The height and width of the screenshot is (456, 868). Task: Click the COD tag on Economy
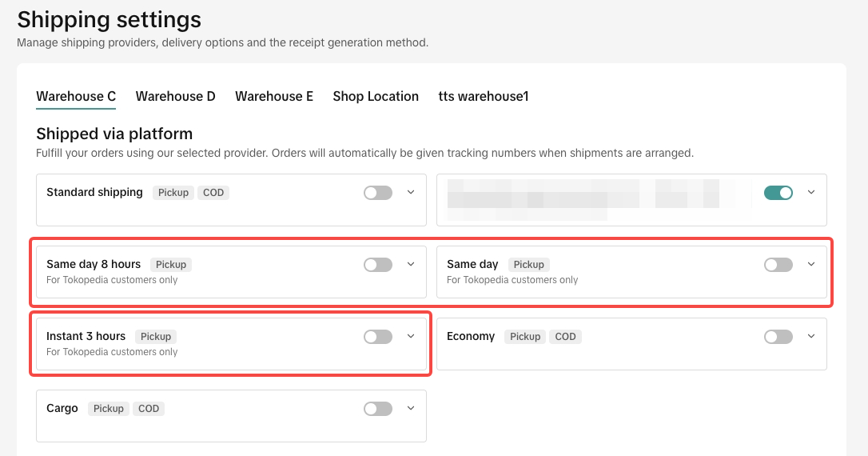pos(565,337)
